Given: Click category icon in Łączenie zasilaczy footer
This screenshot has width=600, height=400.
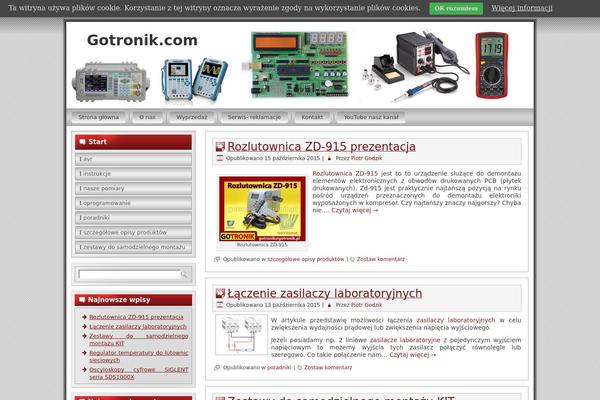Looking at the screenshot, I should pos(217,367).
